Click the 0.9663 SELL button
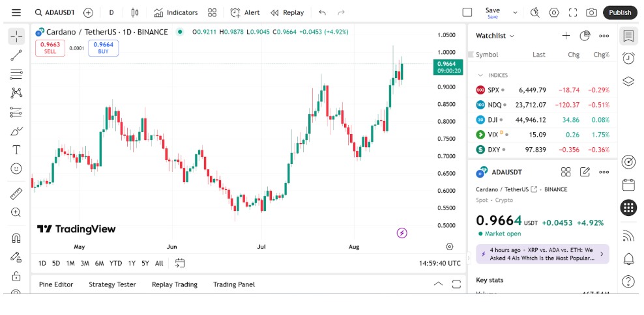 50,48
